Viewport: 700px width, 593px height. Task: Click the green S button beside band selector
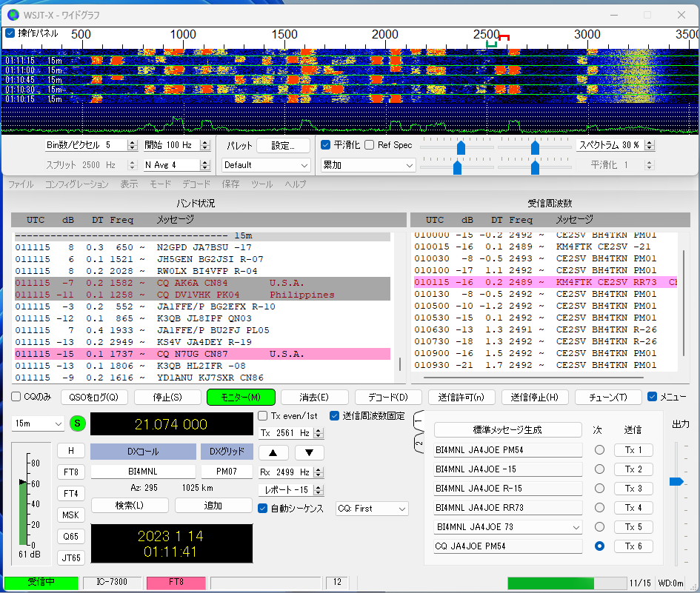coord(79,424)
